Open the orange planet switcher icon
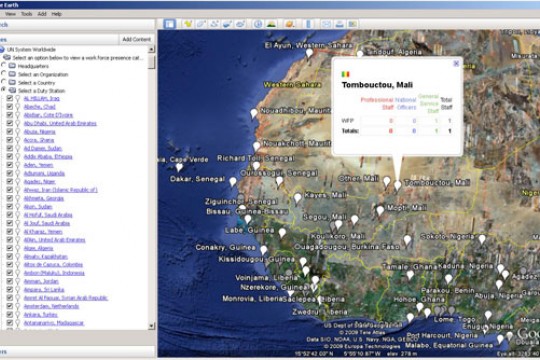Image resolution: width=540 pixels, height=360 pixels. [289, 24]
